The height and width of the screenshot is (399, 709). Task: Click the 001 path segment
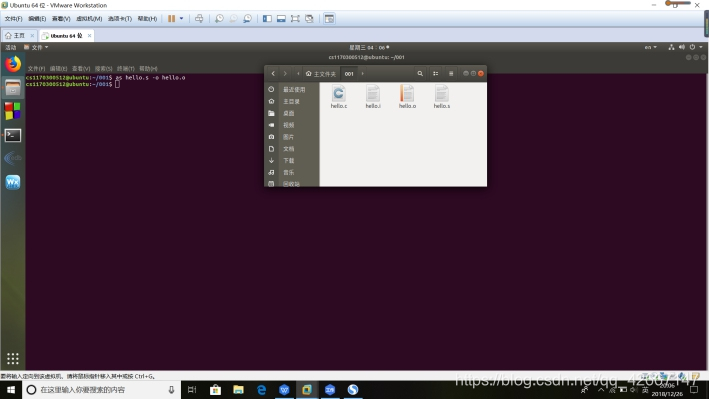349,74
